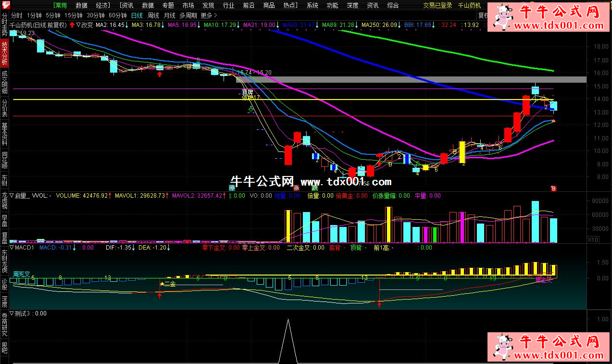The height and width of the screenshot is (364, 612).
Task: Switch to the 1分钟 period tab
Action: tap(35, 15)
